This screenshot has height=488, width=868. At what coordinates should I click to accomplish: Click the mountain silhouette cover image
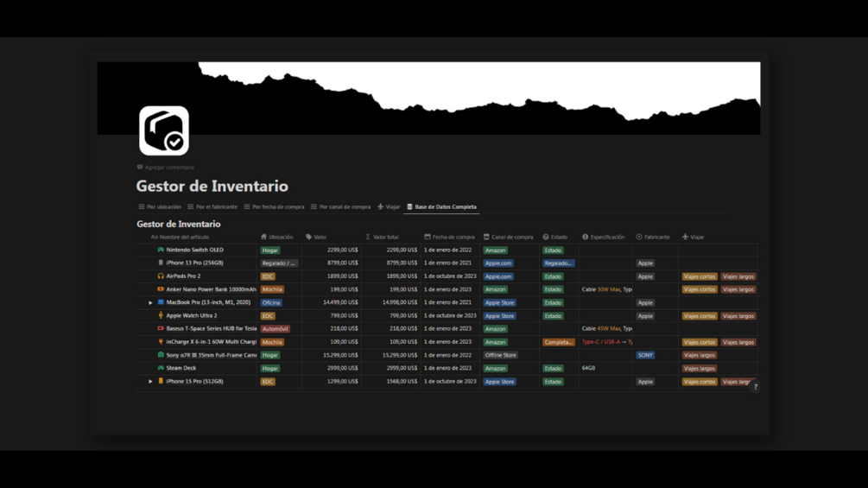pyautogui.click(x=428, y=98)
